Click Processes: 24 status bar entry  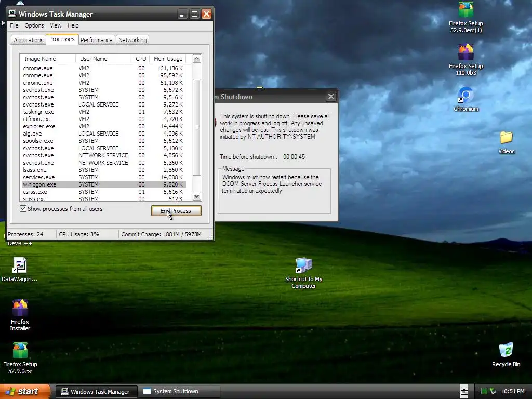[31, 234]
